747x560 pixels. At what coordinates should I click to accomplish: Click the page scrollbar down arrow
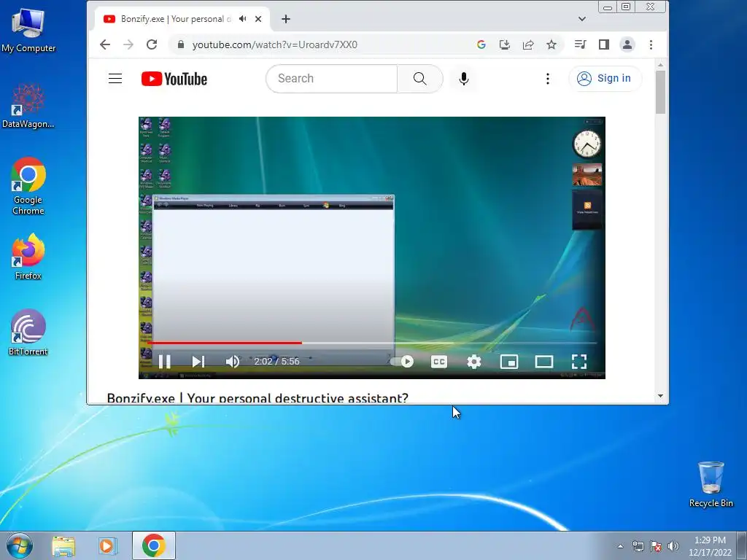pos(660,396)
